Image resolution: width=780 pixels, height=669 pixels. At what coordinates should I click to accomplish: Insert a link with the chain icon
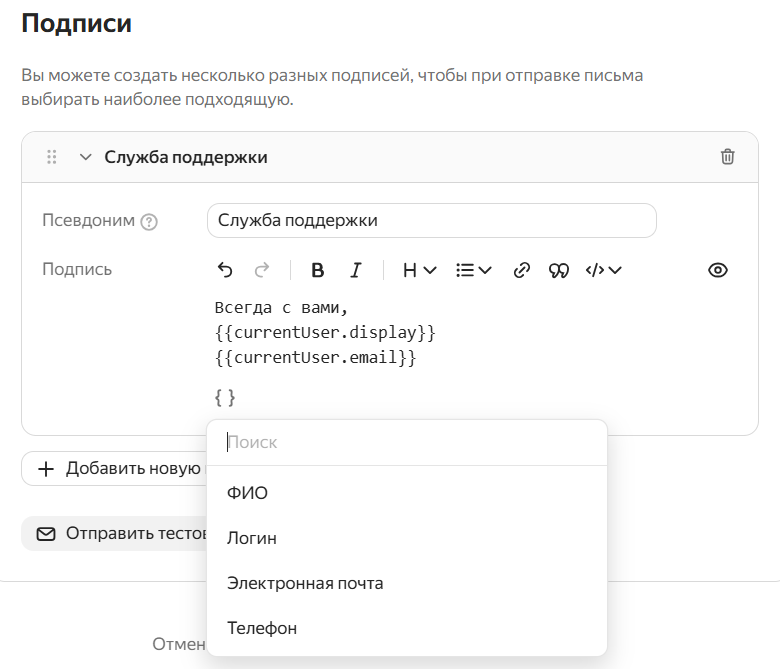click(521, 270)
